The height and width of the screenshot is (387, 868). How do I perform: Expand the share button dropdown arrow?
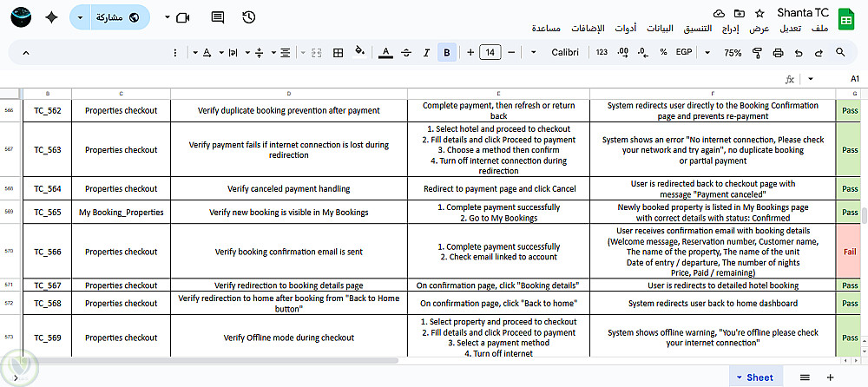coord(80,17)
